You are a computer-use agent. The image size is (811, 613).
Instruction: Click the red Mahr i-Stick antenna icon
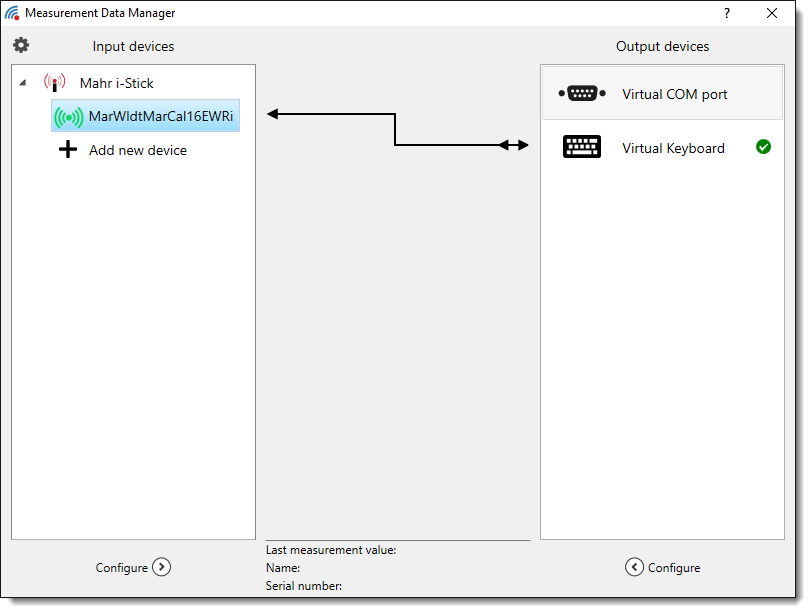54,83
